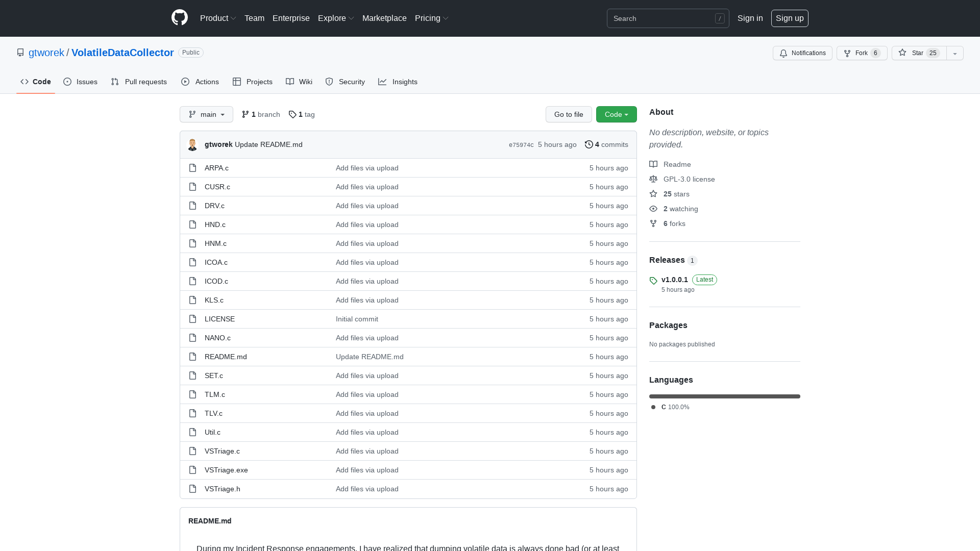The image size is (980, 551).
Task: Click the C language percentage bar
Action: 724,396
